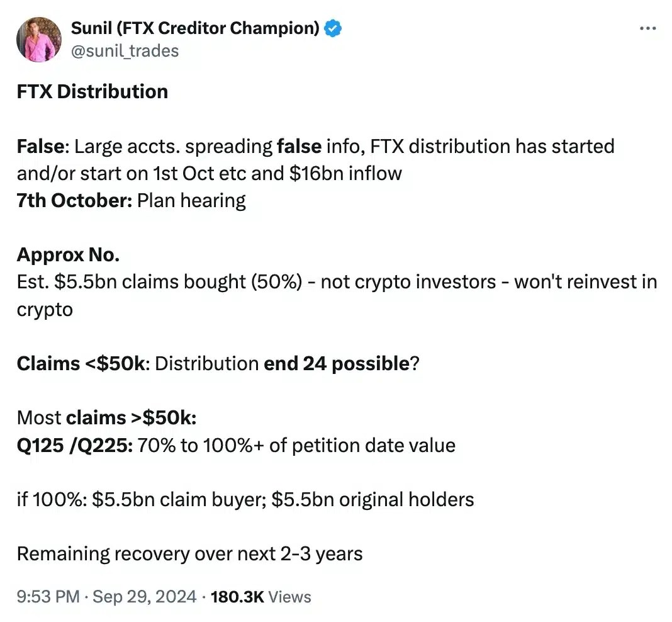This screenshot has width=672, height=622.
Task: Click the Approx No. bold label
Action: [68, 255]
